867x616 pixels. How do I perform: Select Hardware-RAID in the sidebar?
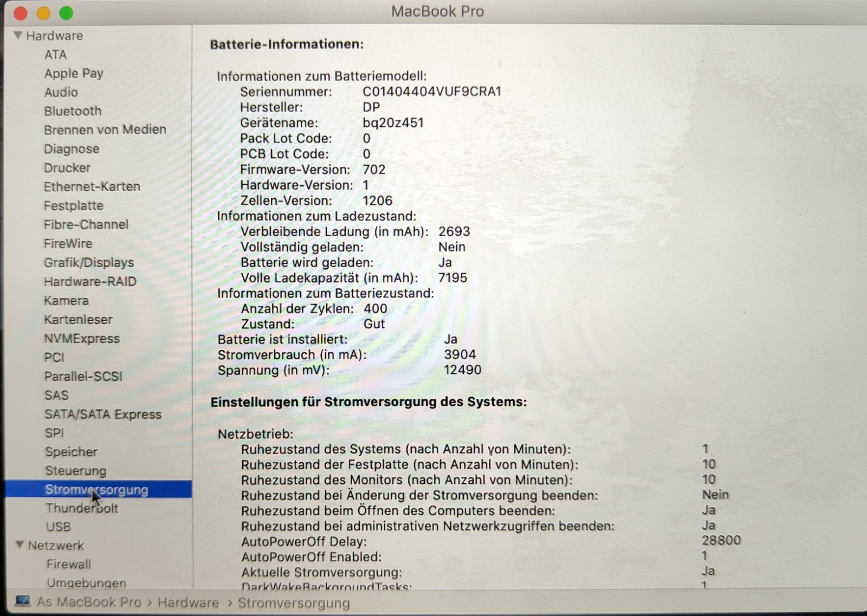(90, 282)
